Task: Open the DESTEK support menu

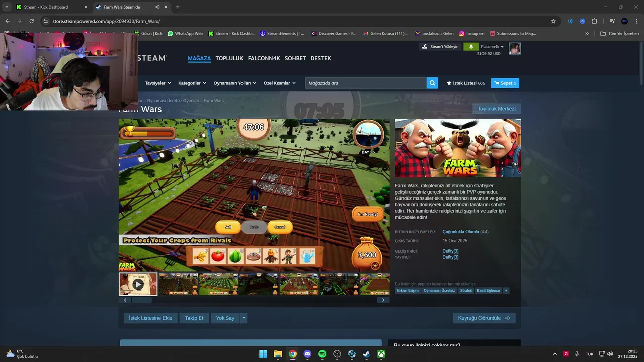Action: (321, 58)
